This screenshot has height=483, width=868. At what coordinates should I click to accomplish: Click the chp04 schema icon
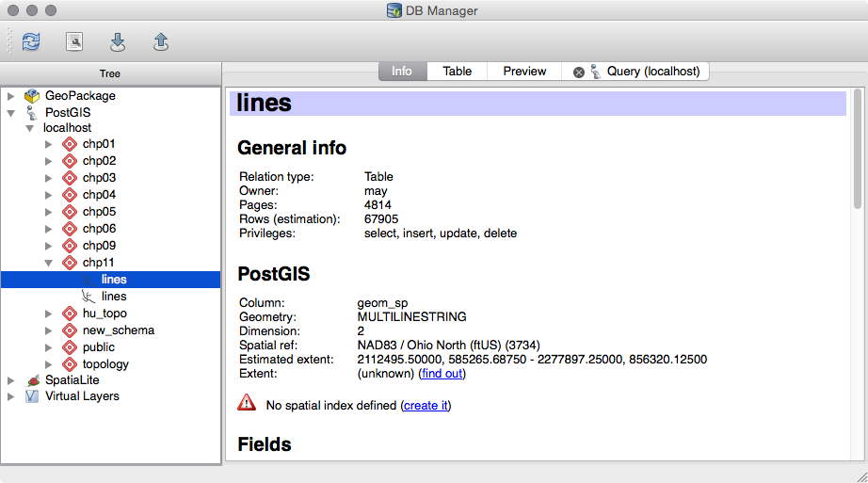tap(70, 195)
